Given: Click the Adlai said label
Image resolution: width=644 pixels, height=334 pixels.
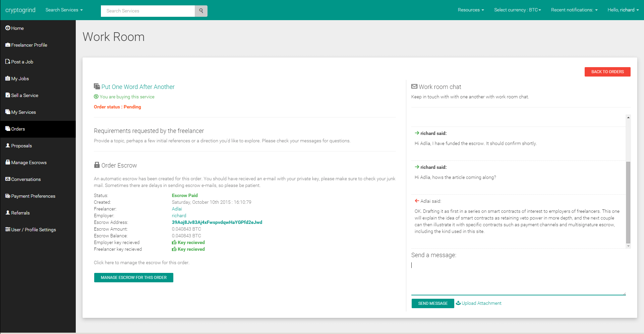Looking at the screenshot, I should pyautogui.click(x=431, y=201).
